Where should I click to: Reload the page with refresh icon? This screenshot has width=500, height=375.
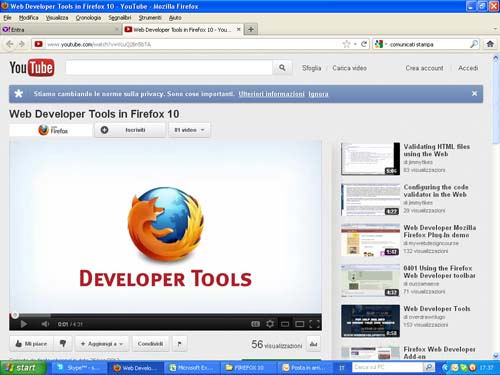tap(364, 44)
